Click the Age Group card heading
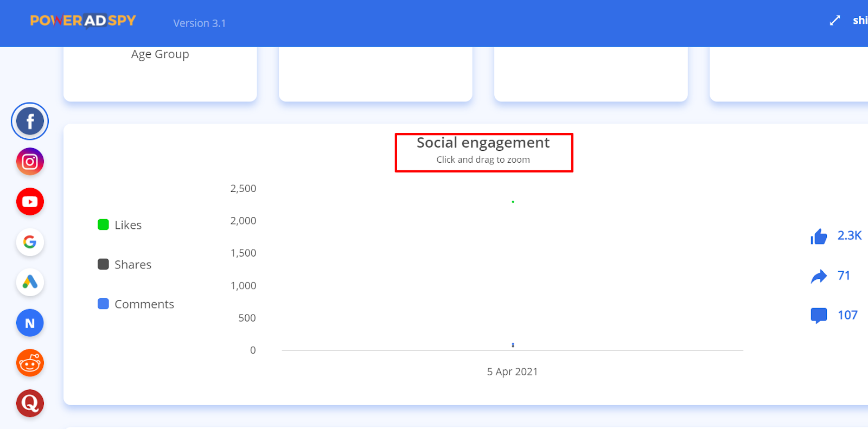Image resolution: width=868 pixels, height=429 pixels. pyautogui.click(x=160, y=54)
